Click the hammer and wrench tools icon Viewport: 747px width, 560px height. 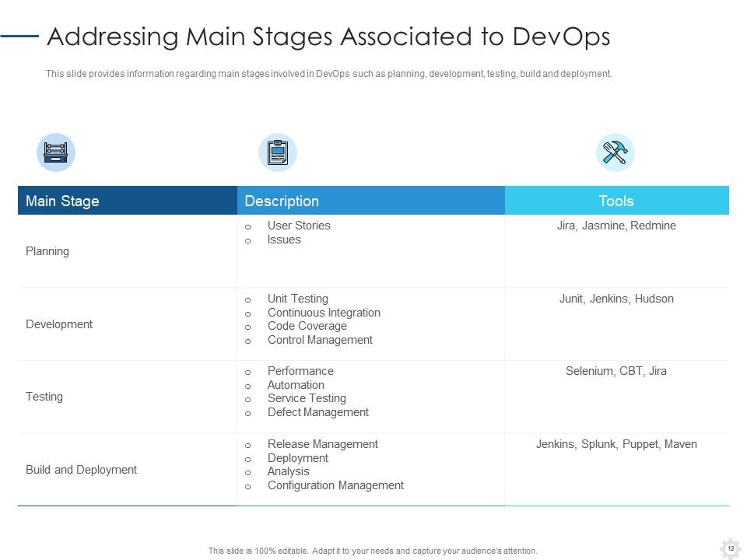tap(615, 152)
